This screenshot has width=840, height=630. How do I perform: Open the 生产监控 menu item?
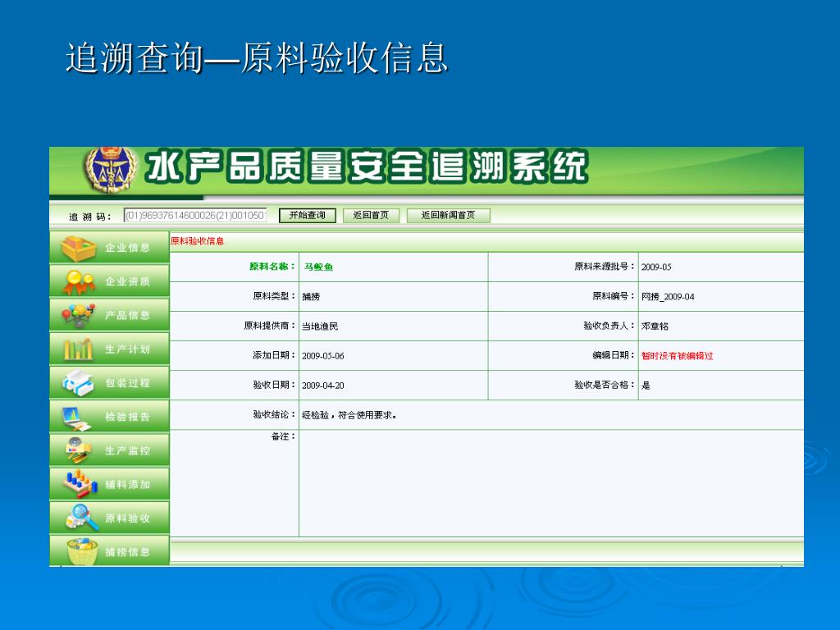tap(109, 450)
